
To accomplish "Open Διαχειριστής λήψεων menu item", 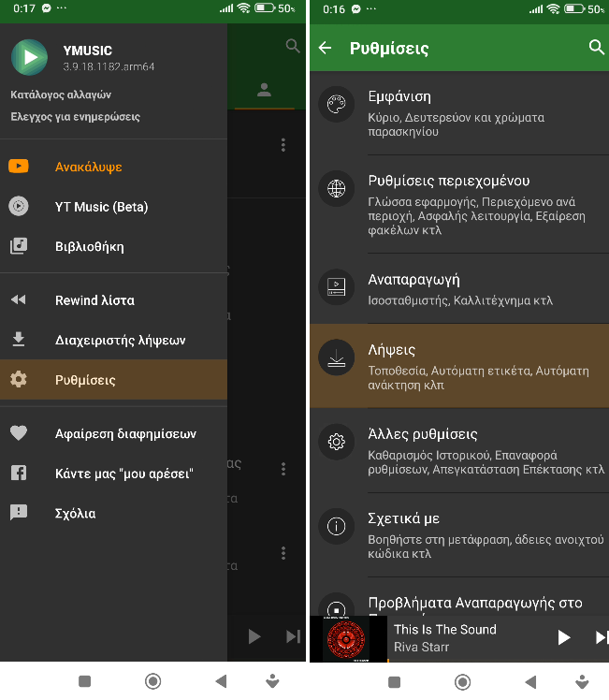I will [120, 341].
